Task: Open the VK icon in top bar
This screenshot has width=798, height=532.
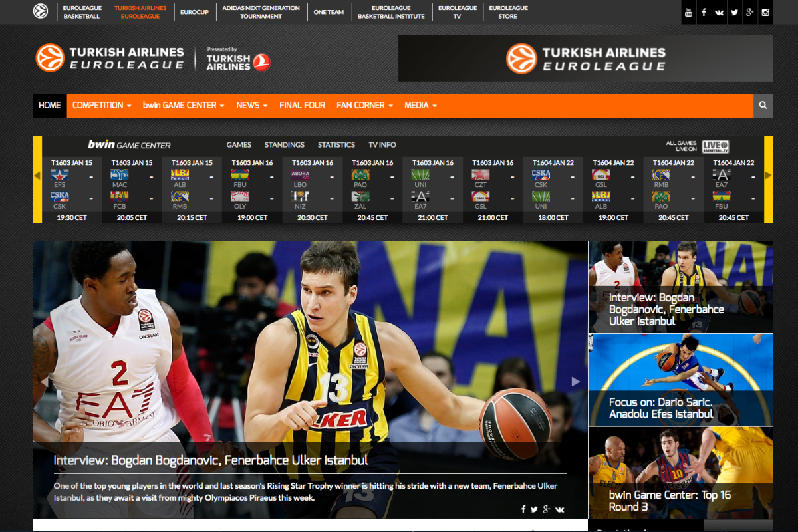Action: (x=719, y=12)
